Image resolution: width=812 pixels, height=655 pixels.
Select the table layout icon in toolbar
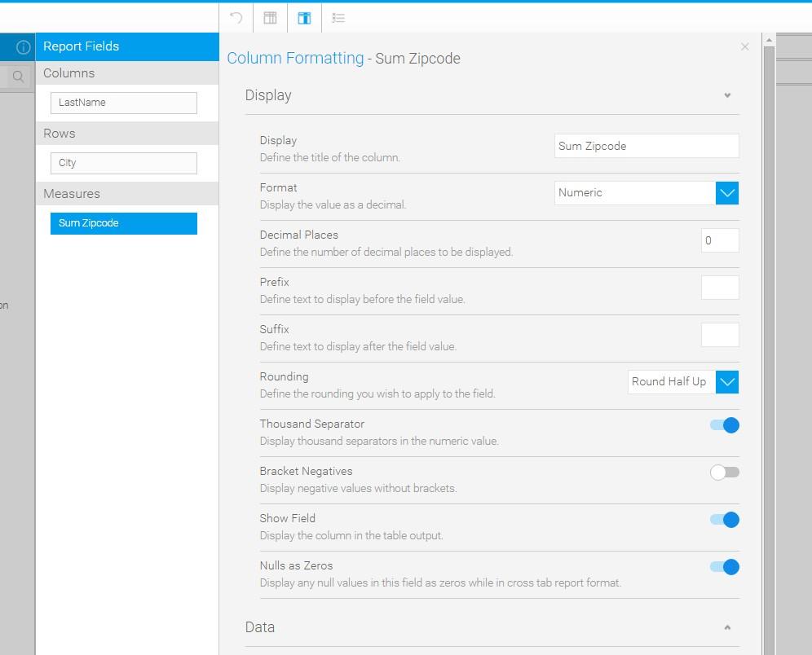click(x=271, y=18)
